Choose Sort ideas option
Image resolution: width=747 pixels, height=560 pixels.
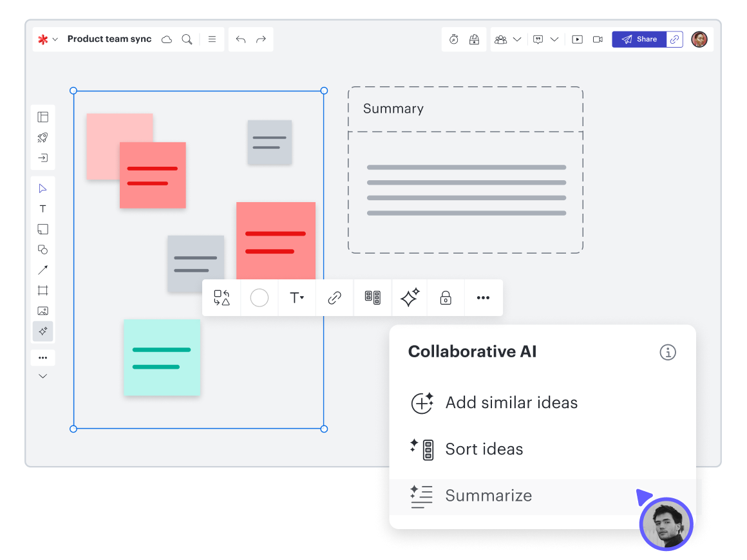click(484, 449)
